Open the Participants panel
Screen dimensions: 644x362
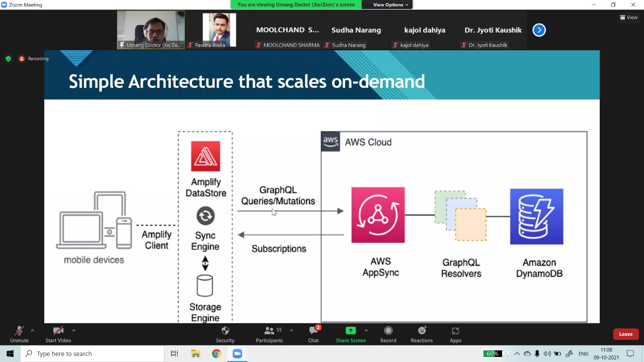269,334
